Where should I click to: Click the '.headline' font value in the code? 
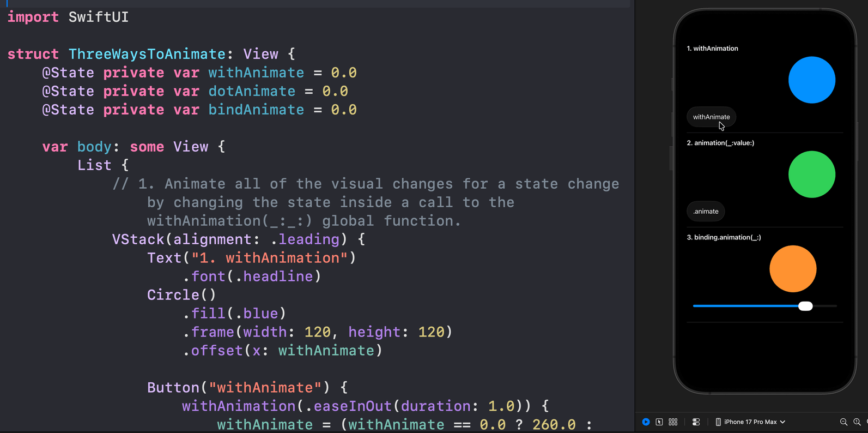click(274, 276)
